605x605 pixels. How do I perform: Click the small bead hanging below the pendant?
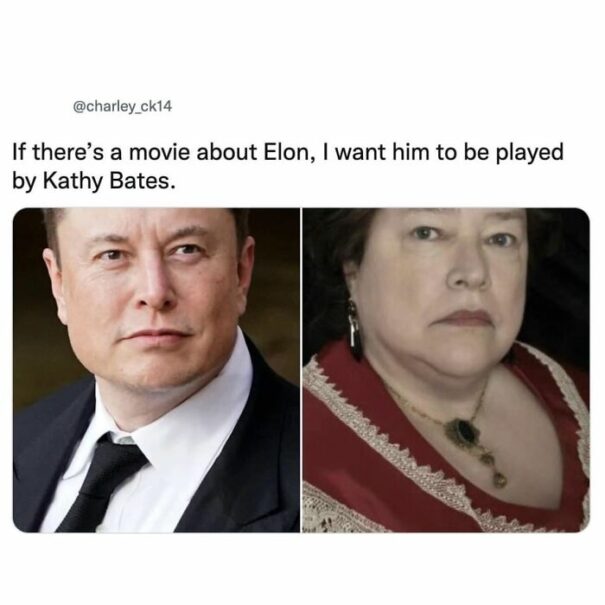click(500, 479)
